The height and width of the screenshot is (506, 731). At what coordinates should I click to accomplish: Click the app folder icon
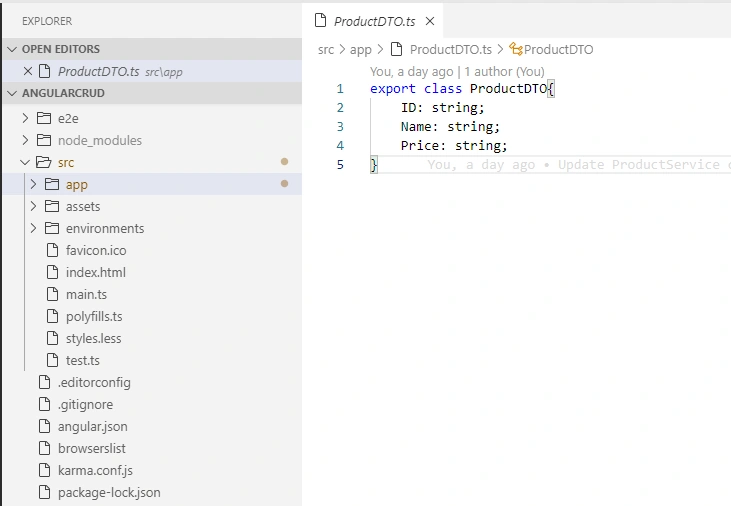(x=52, y=184)
